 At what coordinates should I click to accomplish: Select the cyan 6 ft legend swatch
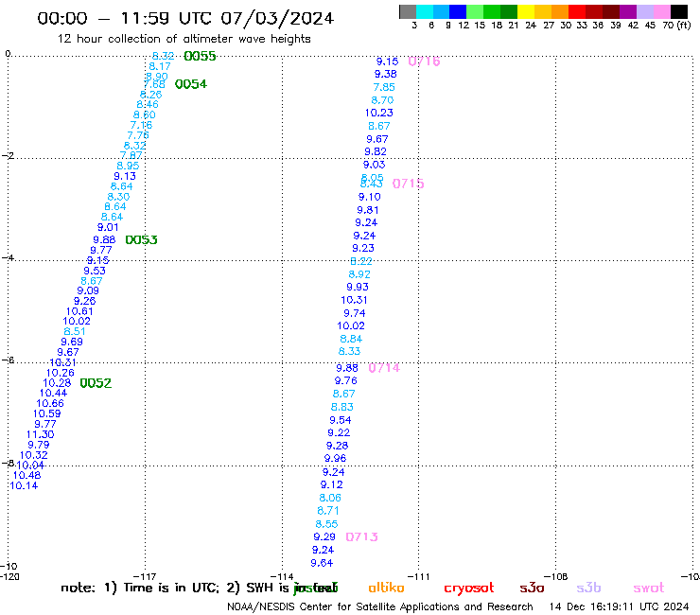coord(424,11)
